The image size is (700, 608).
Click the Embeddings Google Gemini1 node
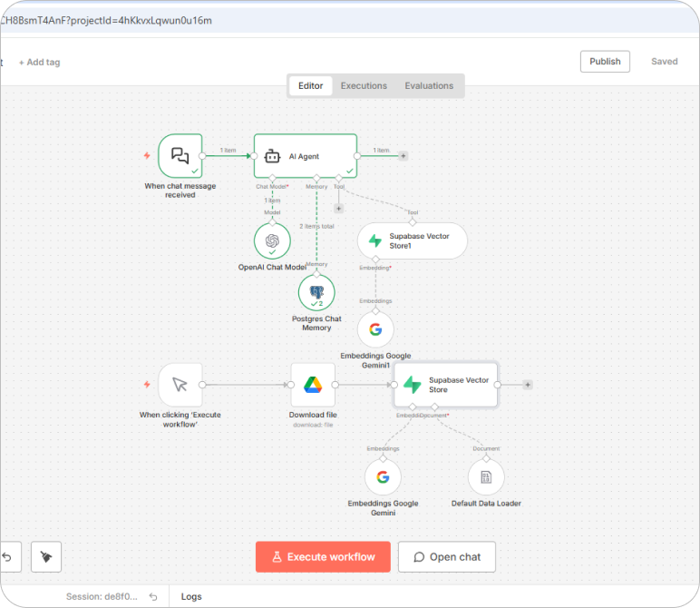(x=375, y=329)
